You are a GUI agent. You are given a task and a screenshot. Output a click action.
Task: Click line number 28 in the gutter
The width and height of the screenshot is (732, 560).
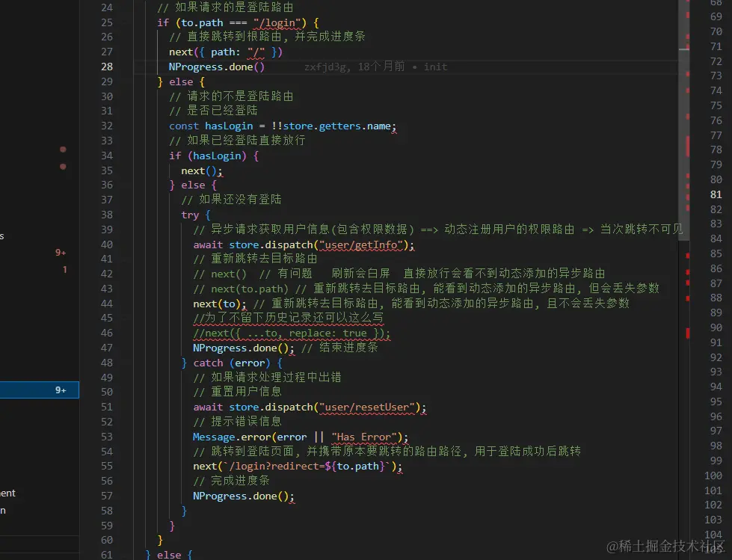pyautogui.click(x=107, y=67)
